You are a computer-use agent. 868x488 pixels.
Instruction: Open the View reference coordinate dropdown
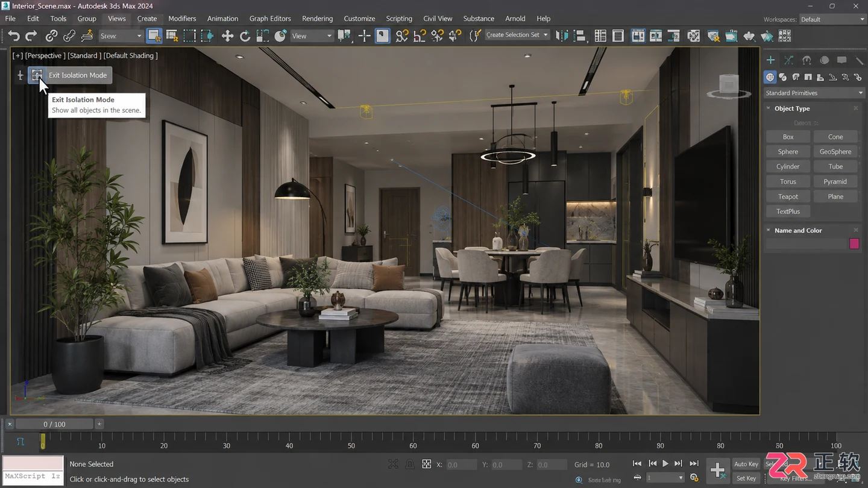coord(312,36)
